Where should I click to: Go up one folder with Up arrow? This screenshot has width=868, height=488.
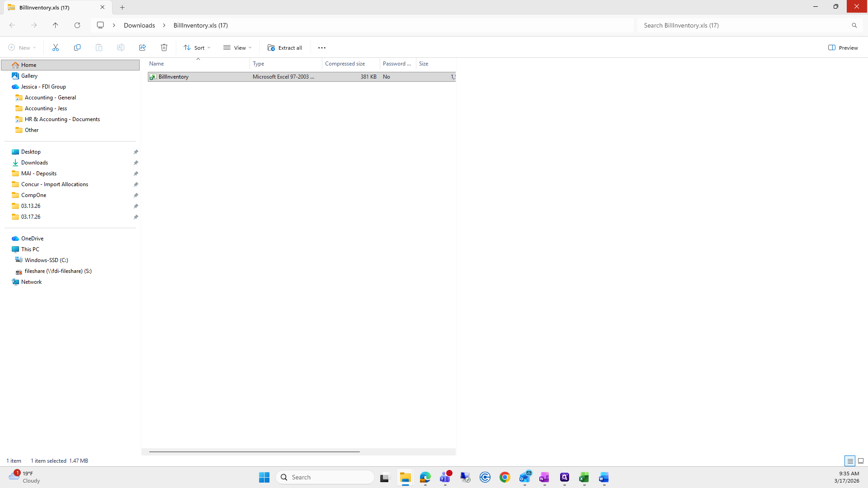click(x=56, y=25)
